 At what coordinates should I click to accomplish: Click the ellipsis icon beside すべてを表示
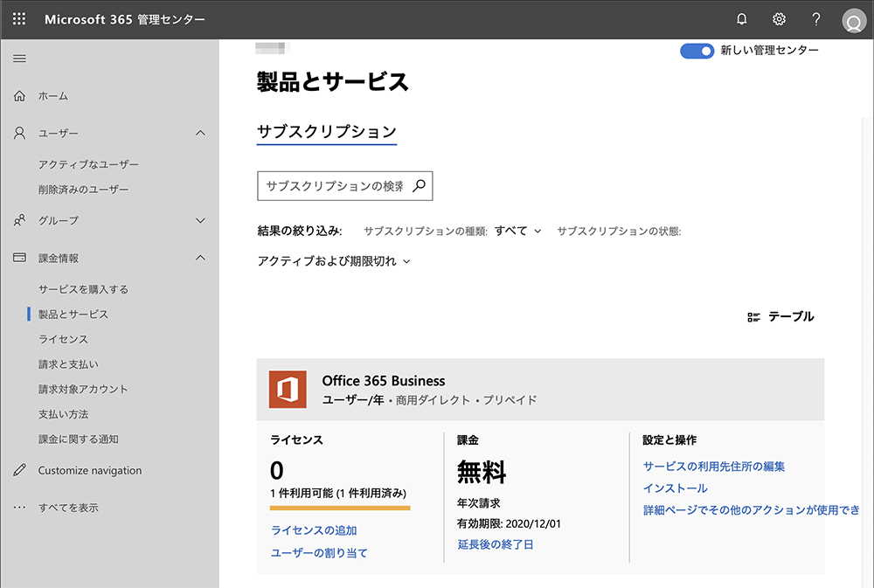19,508
